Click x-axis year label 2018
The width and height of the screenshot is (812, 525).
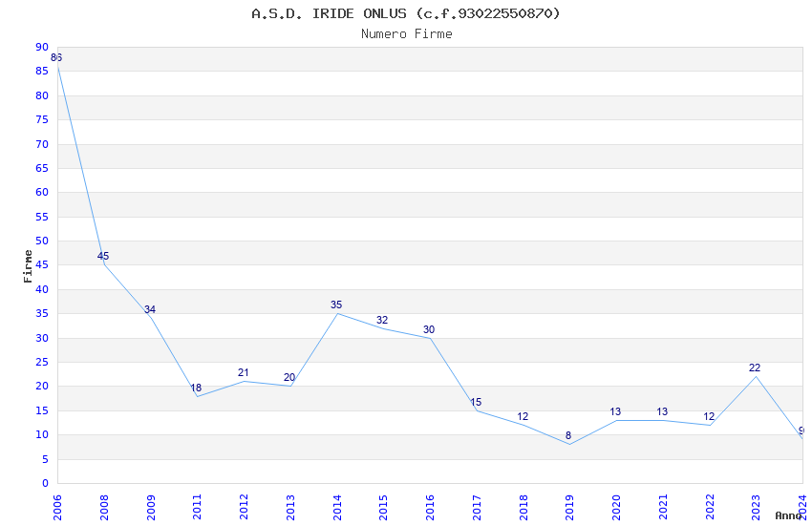click(x=524, y=508)
